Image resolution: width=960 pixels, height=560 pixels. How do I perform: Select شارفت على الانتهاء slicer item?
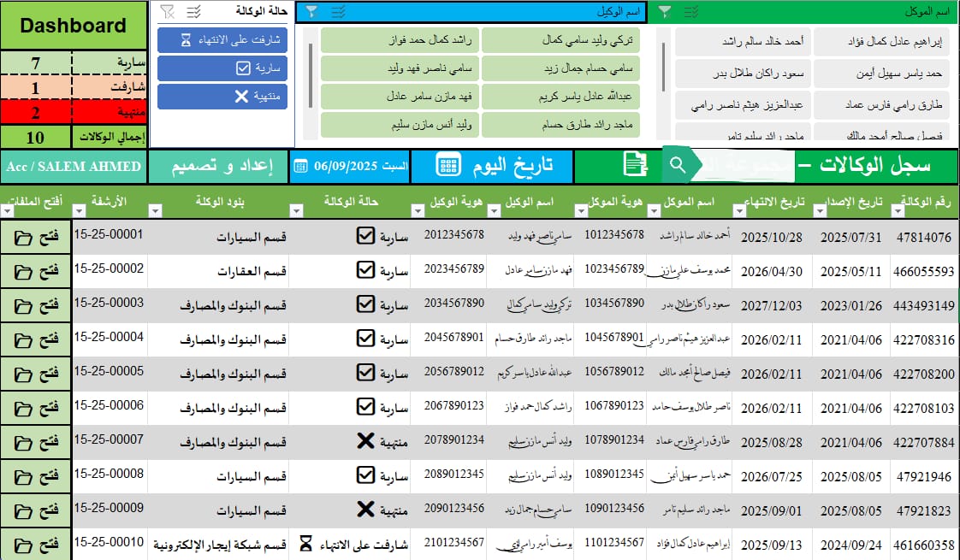click(x=222, y=40)
